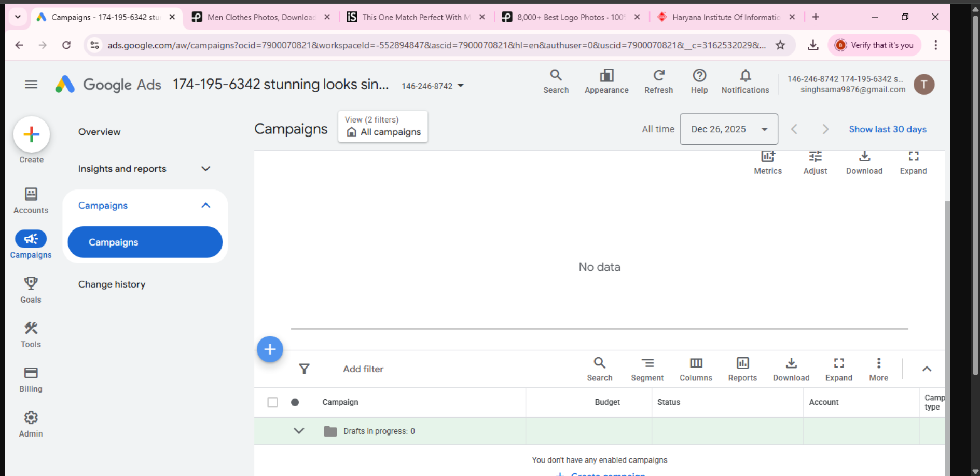Image resolution: width=980 pixels, height=476 pixels.
Task: Toggle the select-all campaigns checkbox
Action: pos(272,402)
